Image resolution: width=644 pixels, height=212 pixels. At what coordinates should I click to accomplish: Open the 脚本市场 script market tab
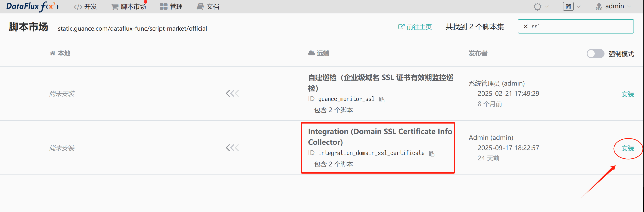(129, 7)
